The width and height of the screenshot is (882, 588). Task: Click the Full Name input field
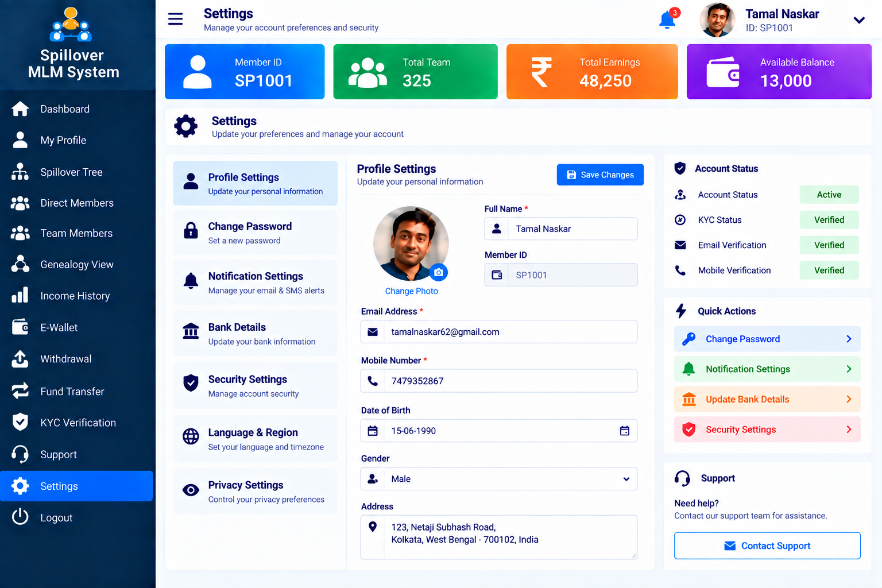tap(561, 229)
